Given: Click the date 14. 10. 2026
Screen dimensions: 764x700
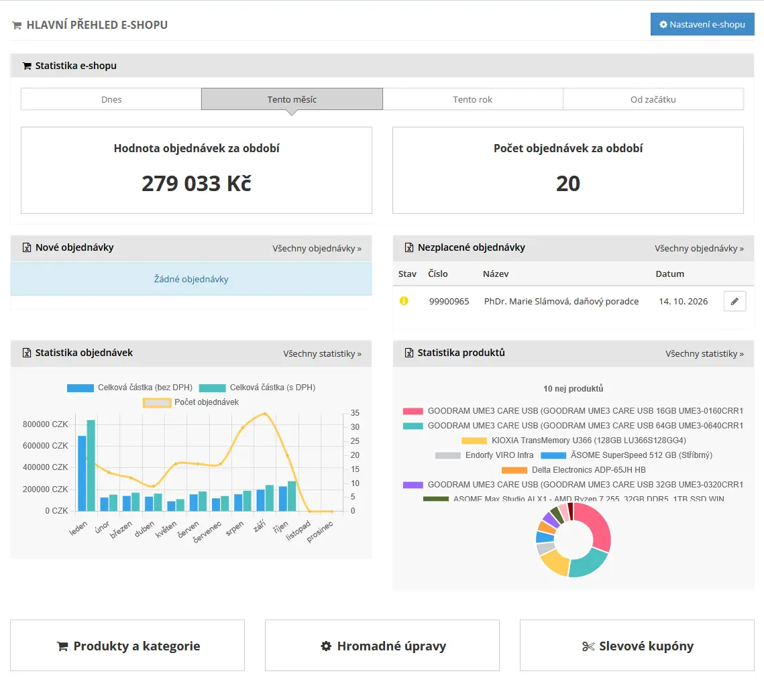Looking at the screenshot, I should tap(683, 302).
